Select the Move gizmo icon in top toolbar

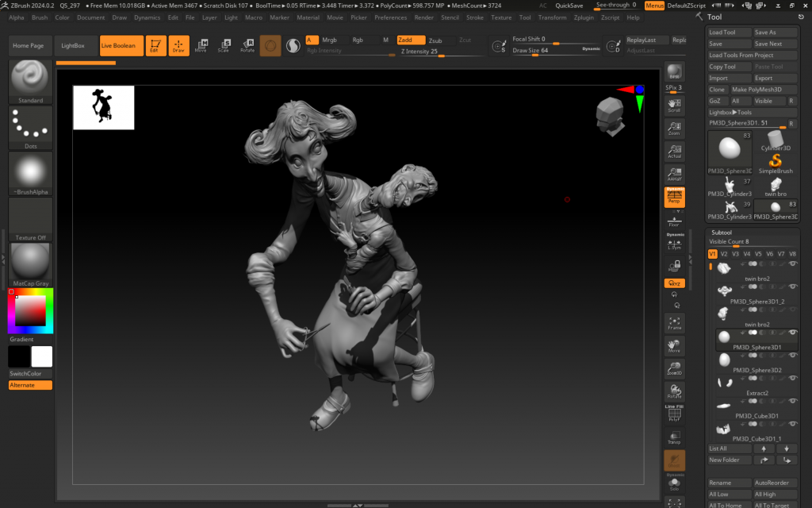[x=201, y=45]
